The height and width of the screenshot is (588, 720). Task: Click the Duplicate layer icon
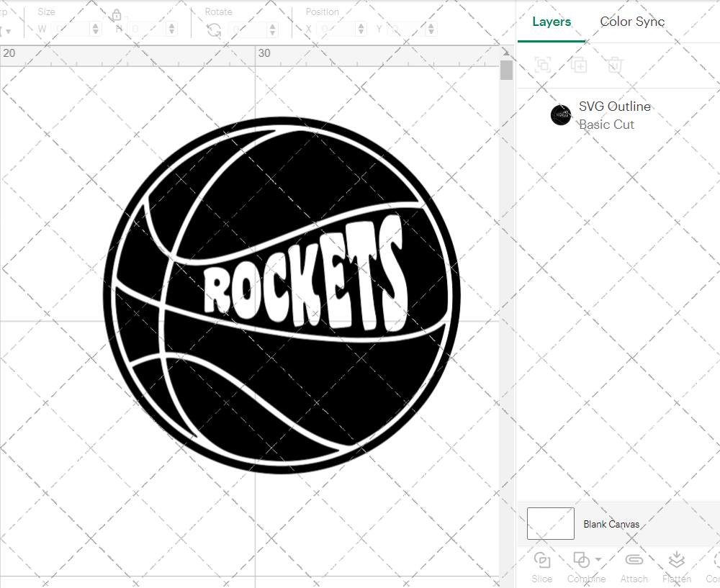point(579,65)
